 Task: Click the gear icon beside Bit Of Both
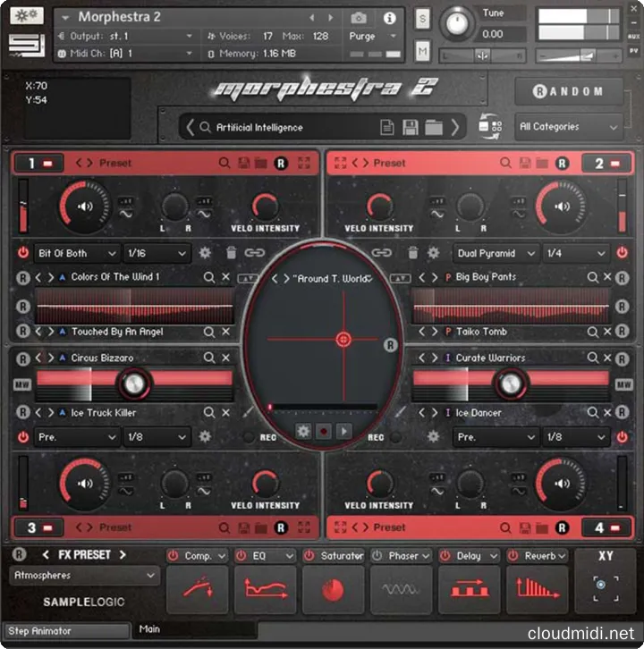pyautogui.click(x=205, y=253)
